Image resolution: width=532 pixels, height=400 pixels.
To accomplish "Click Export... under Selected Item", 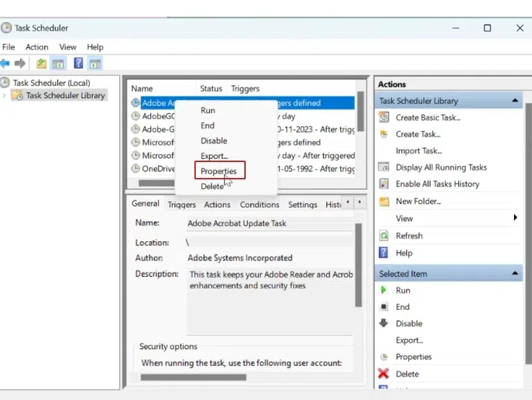I will [x=409, y=340].
